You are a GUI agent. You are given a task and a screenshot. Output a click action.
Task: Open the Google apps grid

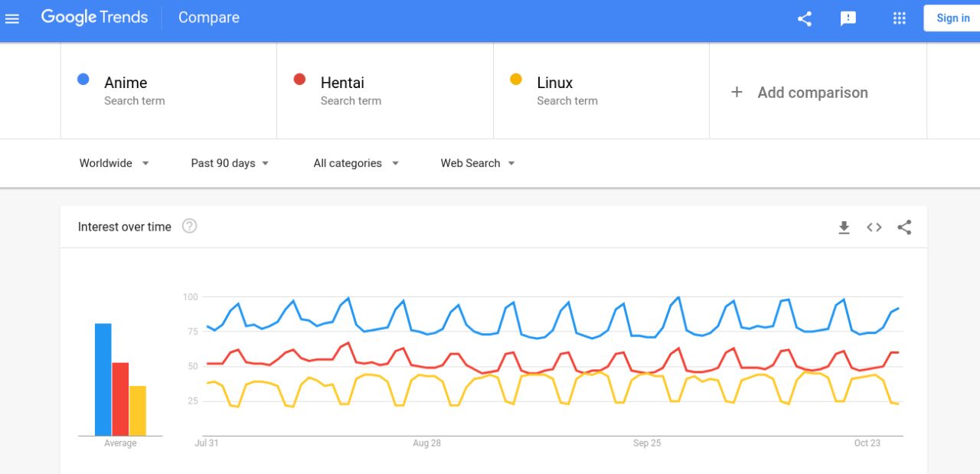click(900, 18)
